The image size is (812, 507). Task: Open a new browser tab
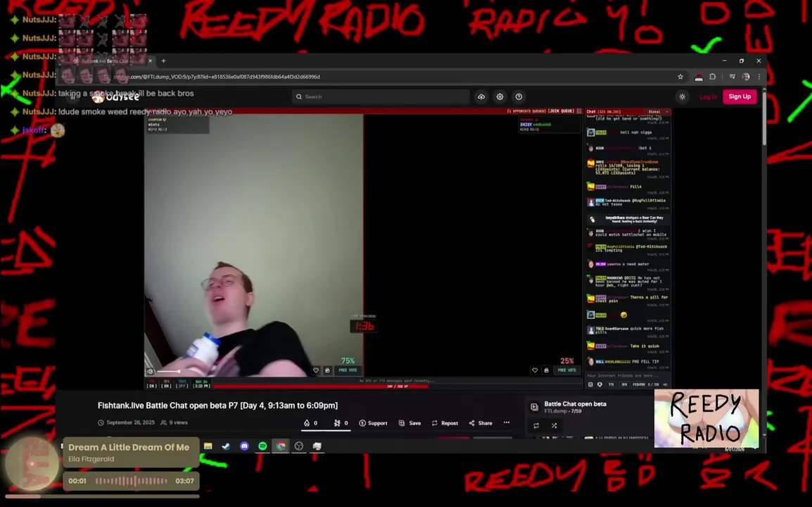164,61
